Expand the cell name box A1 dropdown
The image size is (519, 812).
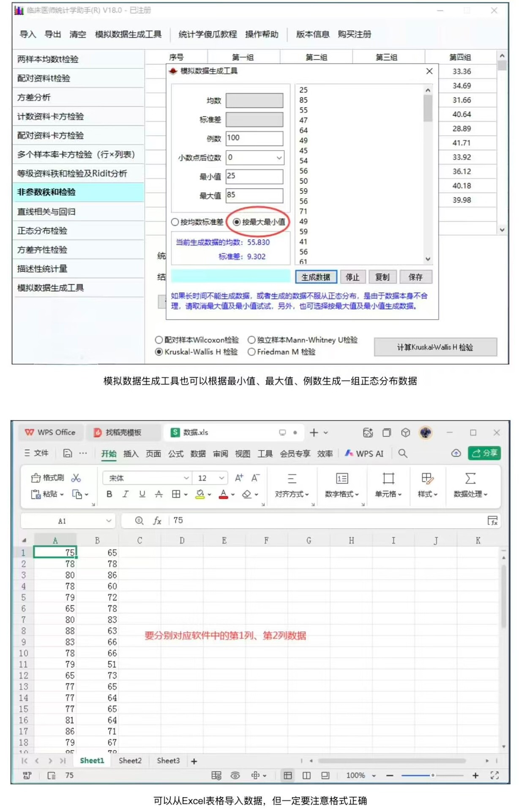[x=109, y=521]
